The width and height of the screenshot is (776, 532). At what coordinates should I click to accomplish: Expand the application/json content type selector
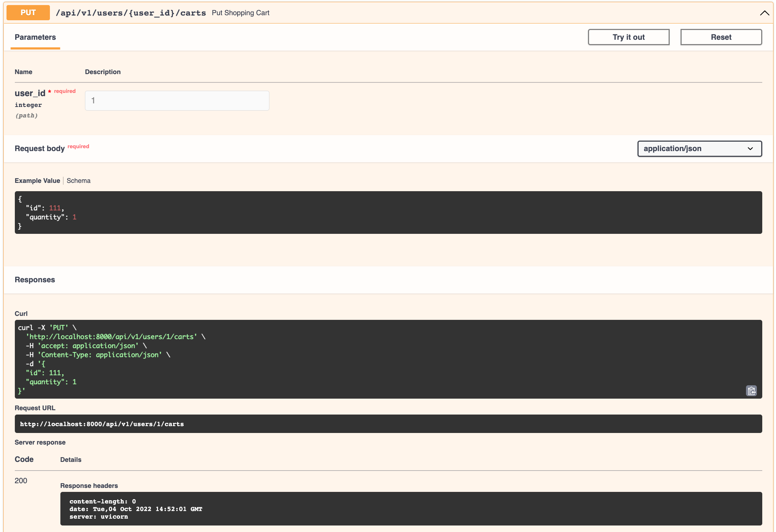[x=699, y=149]
